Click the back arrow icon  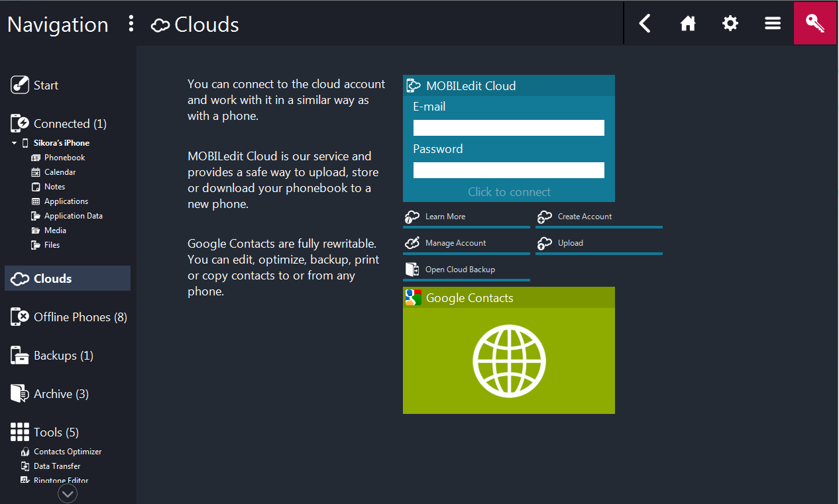pos(645,24)
